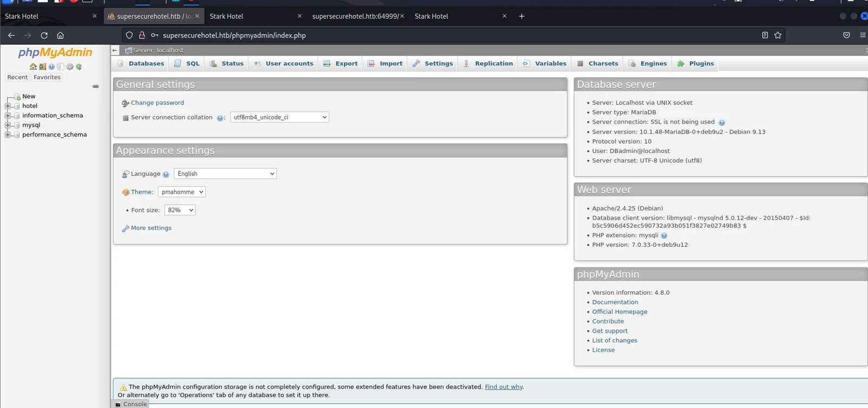Click the phpMyAdmin Home icon in sidebar
Screen dimensions: 868x408
pyautogui.click(x=33, y=67)
